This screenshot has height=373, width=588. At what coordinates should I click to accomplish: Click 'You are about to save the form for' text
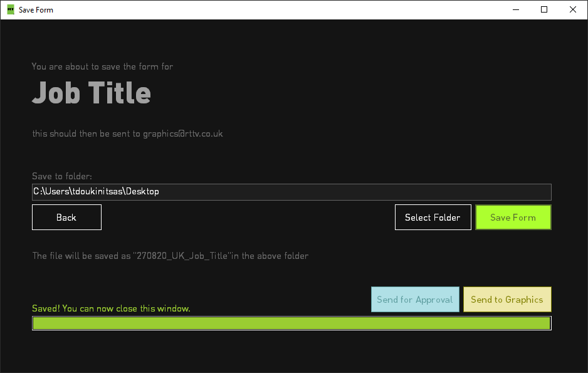pyautogui.click(x=102, y=66)
